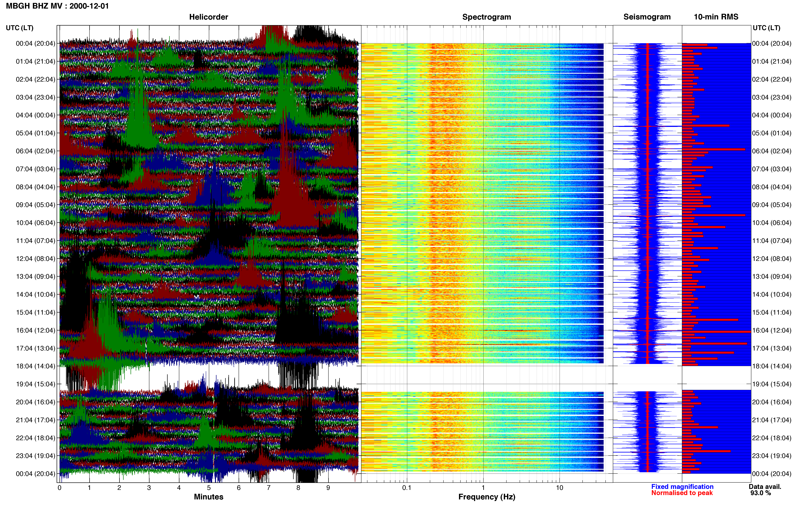Click the title 'MBGH BHZ MV : 2000-12-01'
Image resolution: width=812 pixels, height=508 pixels.
pos(57,6)
